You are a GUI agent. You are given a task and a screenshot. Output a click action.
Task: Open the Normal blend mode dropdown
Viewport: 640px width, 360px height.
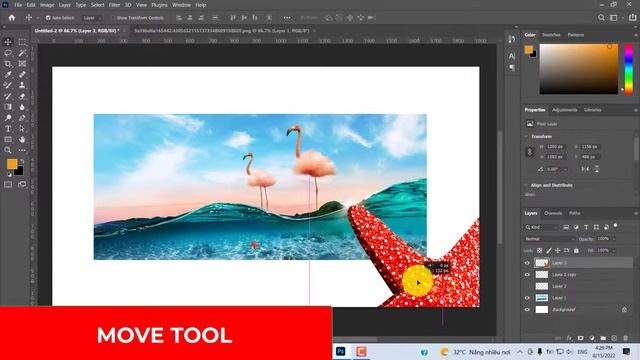click(x=549, y=239)
